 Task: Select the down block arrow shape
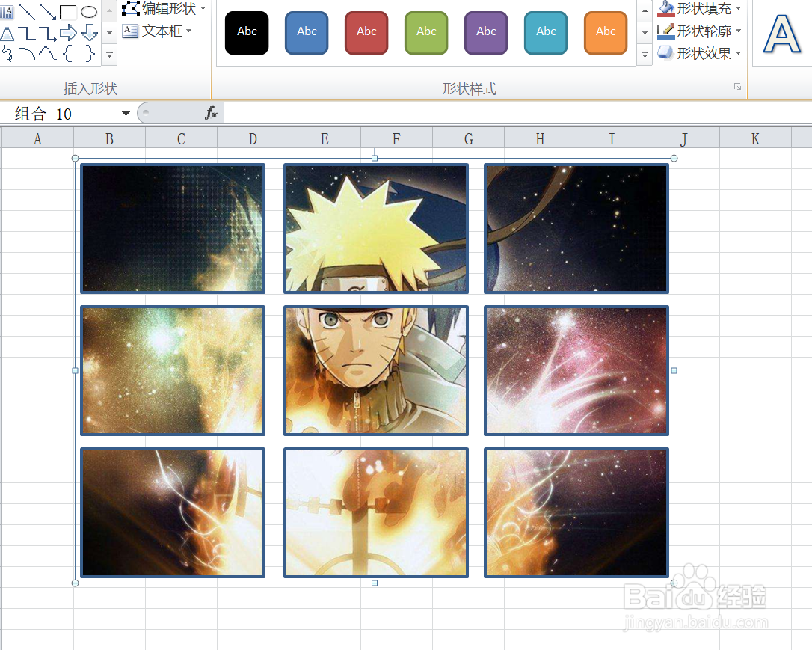tap(89, 33)
